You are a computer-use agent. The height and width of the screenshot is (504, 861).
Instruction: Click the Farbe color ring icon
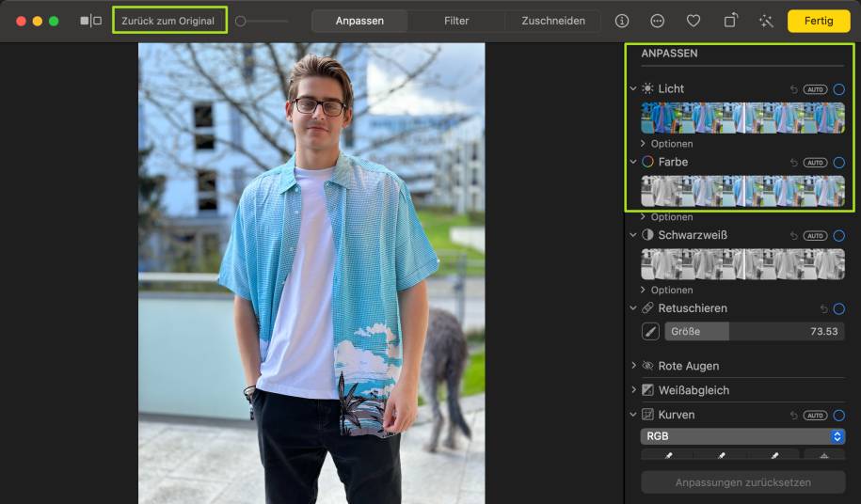[x=648, y=162]
